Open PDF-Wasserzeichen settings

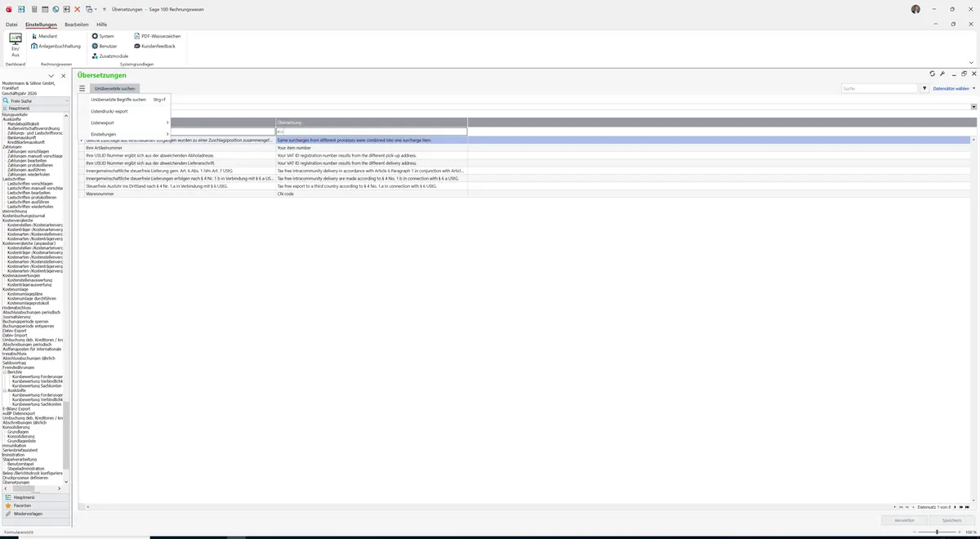157,37
